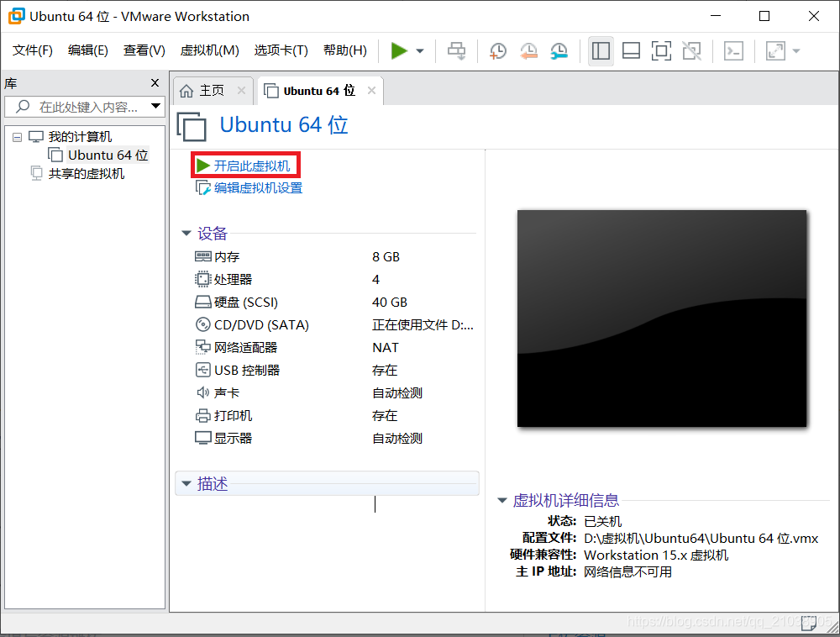The image size is (840, 637).
Task: Click the VMware Workstation title bar icon
Action: (17, 16)
